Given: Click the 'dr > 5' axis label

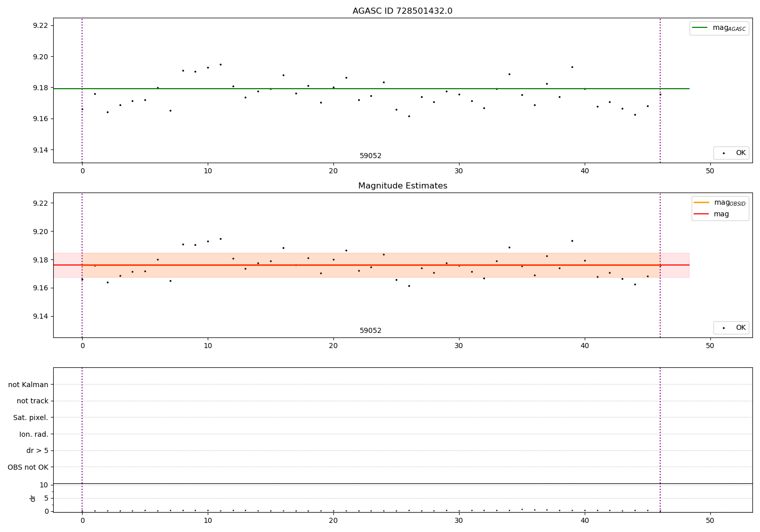Looking at the screenshot, I should (x=37, y=450).
